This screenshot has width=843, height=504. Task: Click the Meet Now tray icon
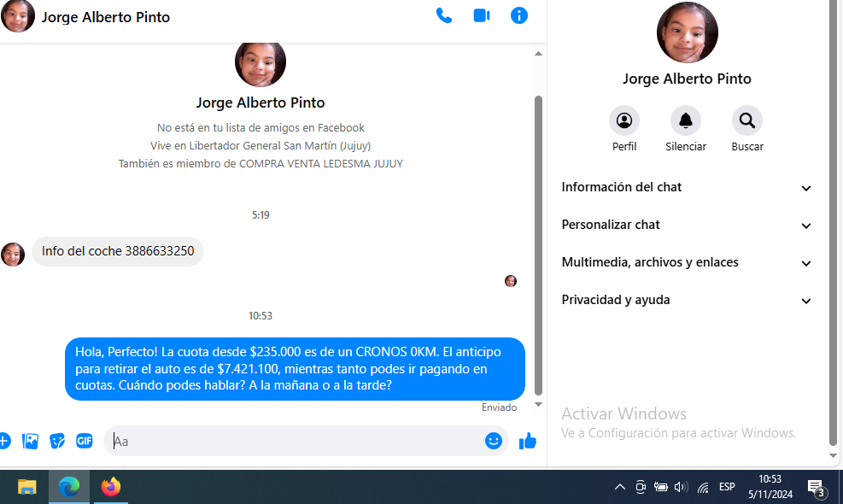click(x=641, y=487)
